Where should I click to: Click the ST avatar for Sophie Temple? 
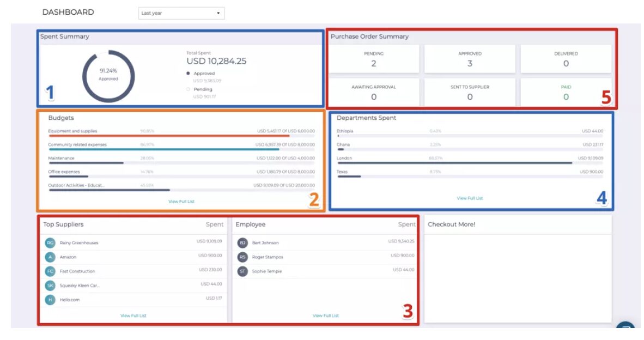pyautogui.click(x=243, y=271)
